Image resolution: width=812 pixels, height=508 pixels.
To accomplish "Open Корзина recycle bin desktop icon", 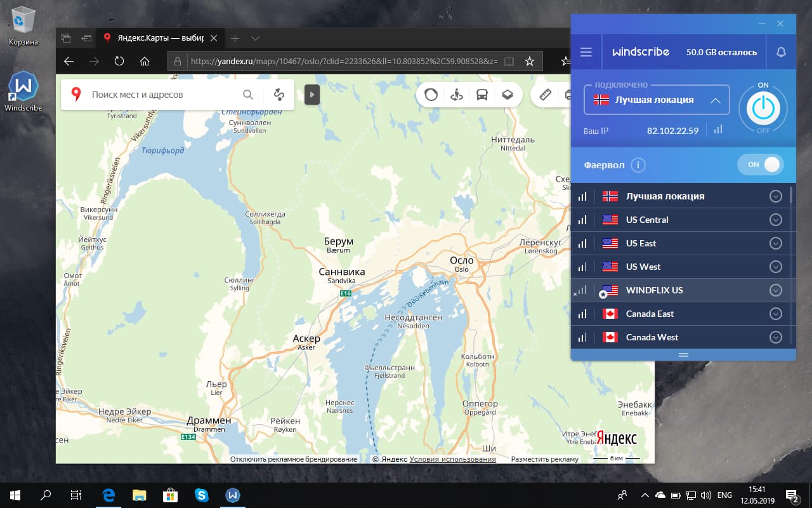I will [23, 27].
